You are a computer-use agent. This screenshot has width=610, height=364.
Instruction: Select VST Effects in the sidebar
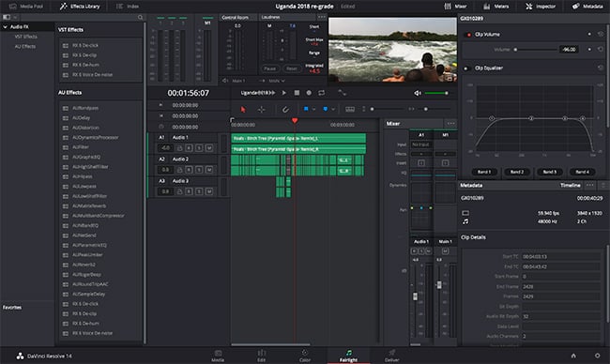pyautogui.click(x=25, y=37)
